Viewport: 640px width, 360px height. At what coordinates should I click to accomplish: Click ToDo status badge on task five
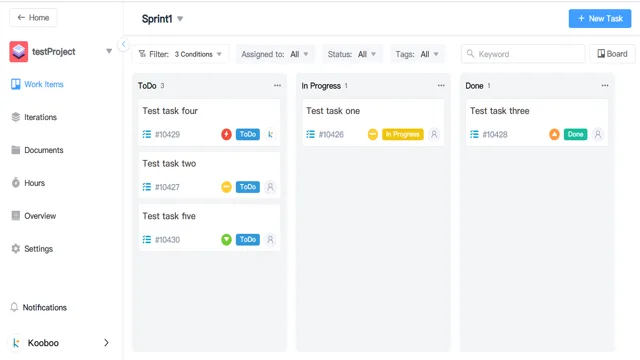pos(248,239)
